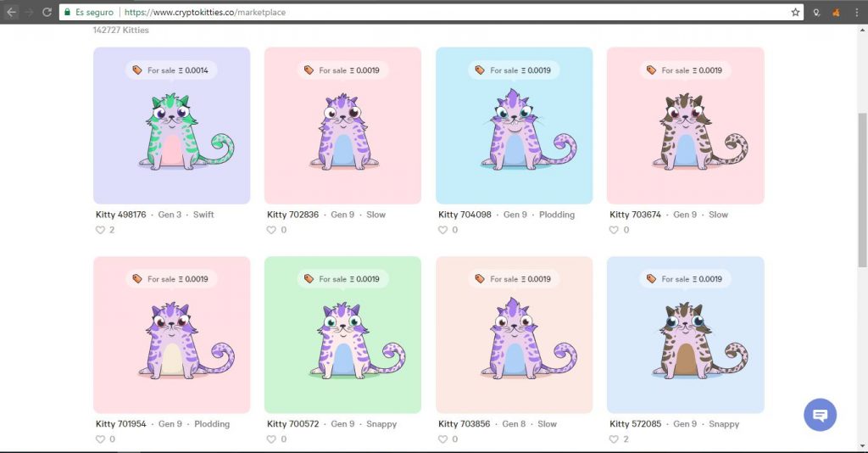Image resolution: width=868 pixels, height=453 pixels.
Task: Like Kitty 700572 with its heart
Action: (x=271, y=439)
